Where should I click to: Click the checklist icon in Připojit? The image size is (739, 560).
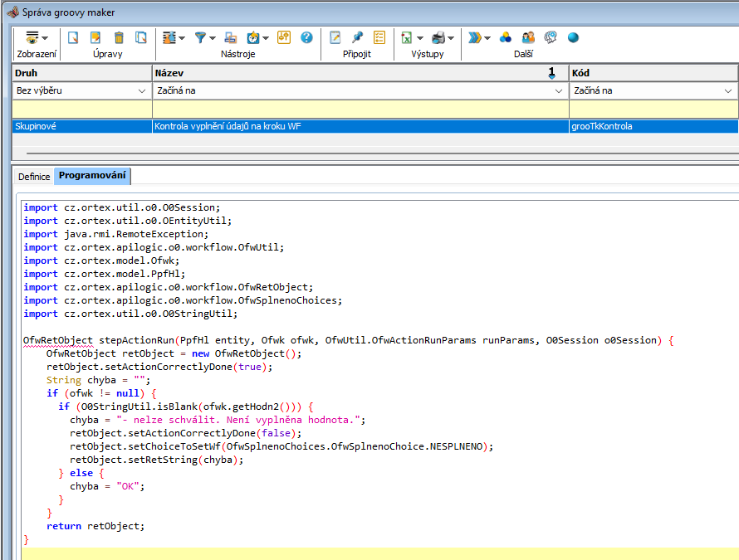point(379,37)
